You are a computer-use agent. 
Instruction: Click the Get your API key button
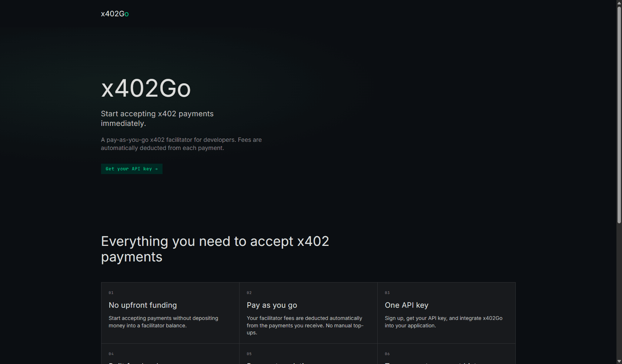pos(132,169)
